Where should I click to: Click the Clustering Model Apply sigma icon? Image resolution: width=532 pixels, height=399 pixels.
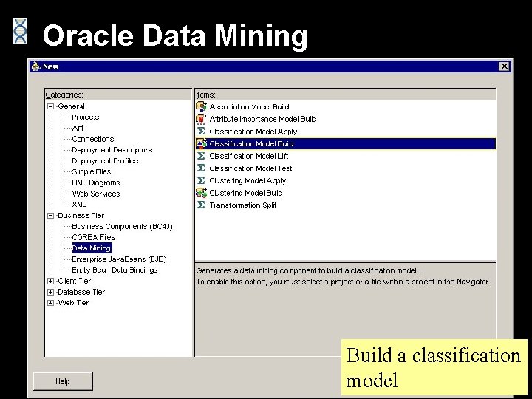201,180
